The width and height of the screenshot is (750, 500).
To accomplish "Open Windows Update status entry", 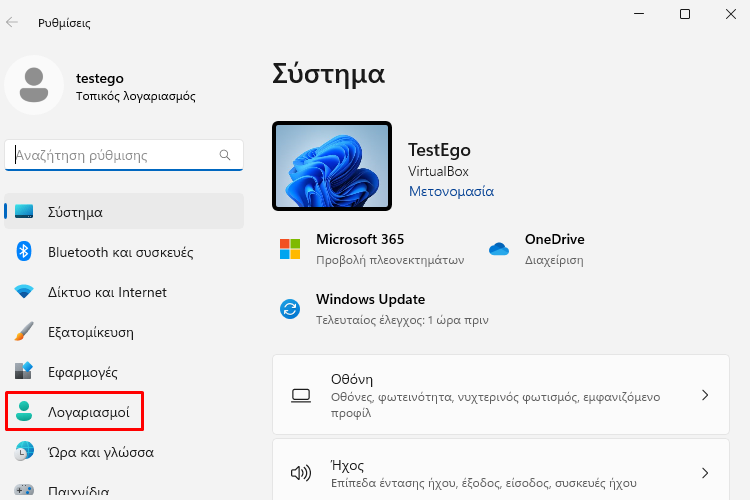I will tap(384, 309).
